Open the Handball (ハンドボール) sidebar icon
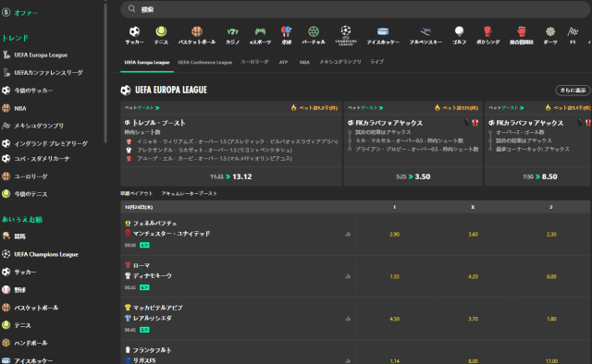 (6, 343)
